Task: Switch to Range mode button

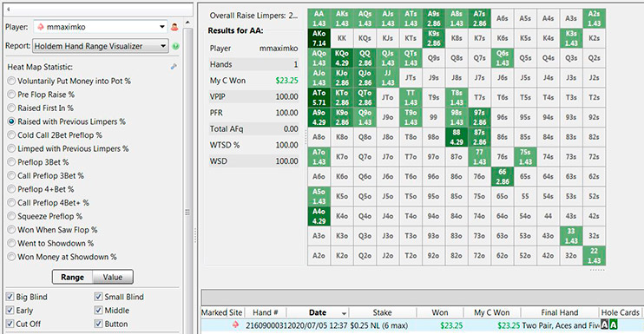Action: point(72,278)
